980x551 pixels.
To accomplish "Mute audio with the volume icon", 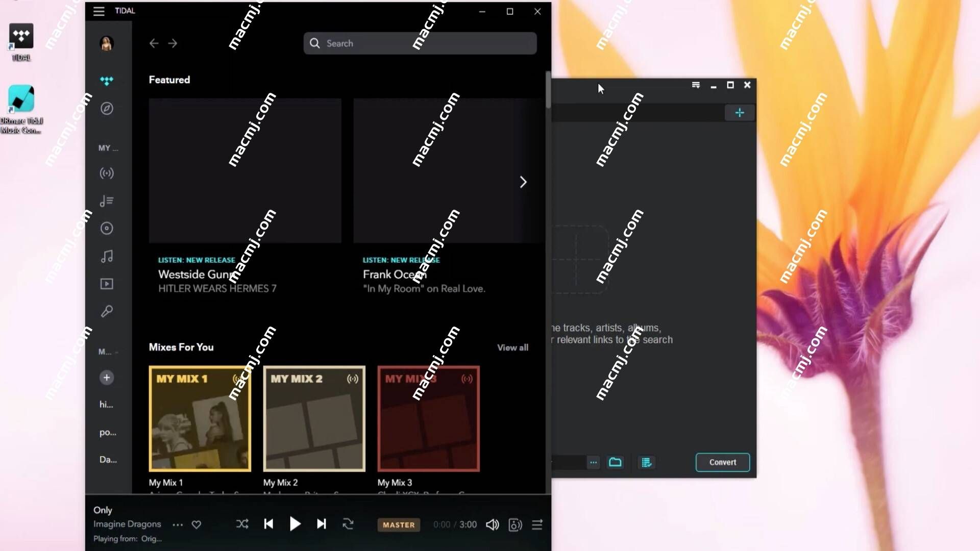I will click(493, 525).
